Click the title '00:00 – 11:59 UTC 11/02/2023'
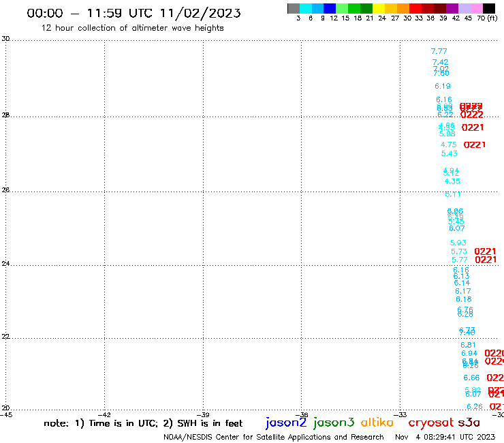 coord(133,13)
